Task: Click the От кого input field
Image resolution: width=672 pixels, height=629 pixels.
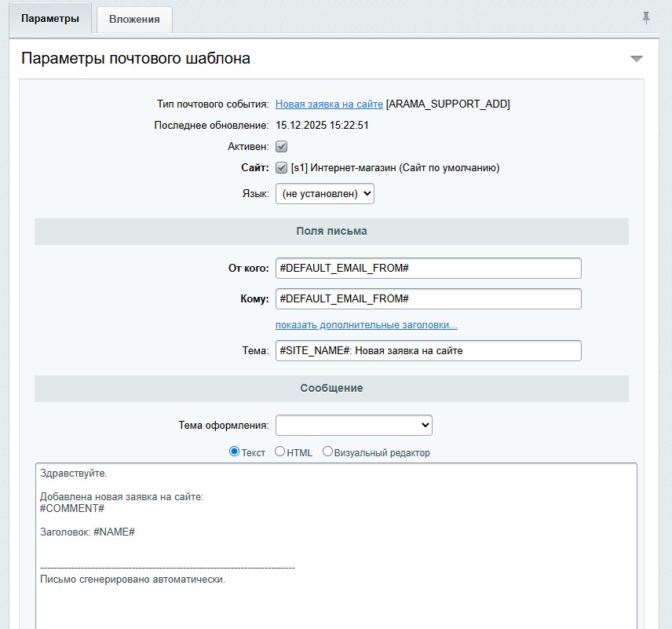Action: 428,268
